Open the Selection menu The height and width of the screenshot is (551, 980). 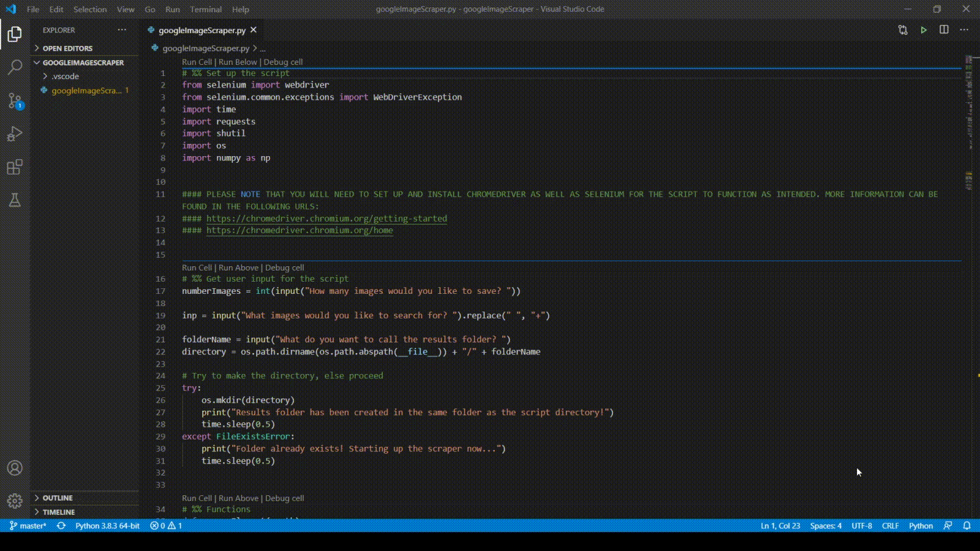(x=90, y=9)
